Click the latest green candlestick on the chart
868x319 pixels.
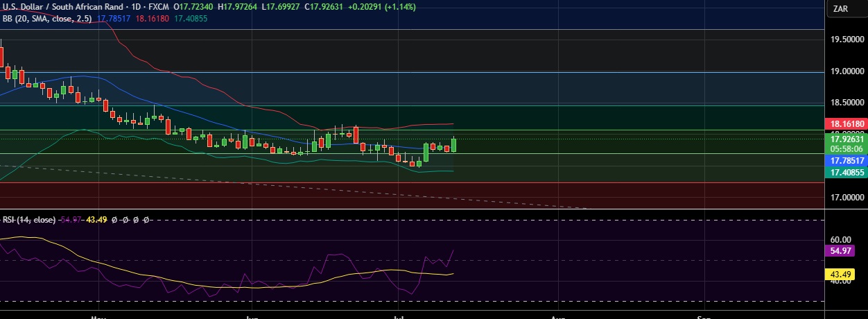pyautogui.click(x=454, y=145)
